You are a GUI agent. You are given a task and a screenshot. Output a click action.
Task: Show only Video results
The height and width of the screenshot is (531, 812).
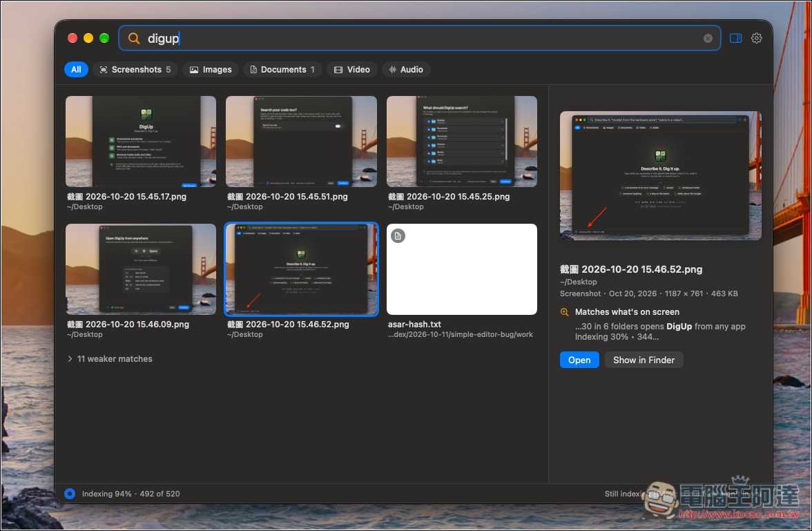click(351, 70)
